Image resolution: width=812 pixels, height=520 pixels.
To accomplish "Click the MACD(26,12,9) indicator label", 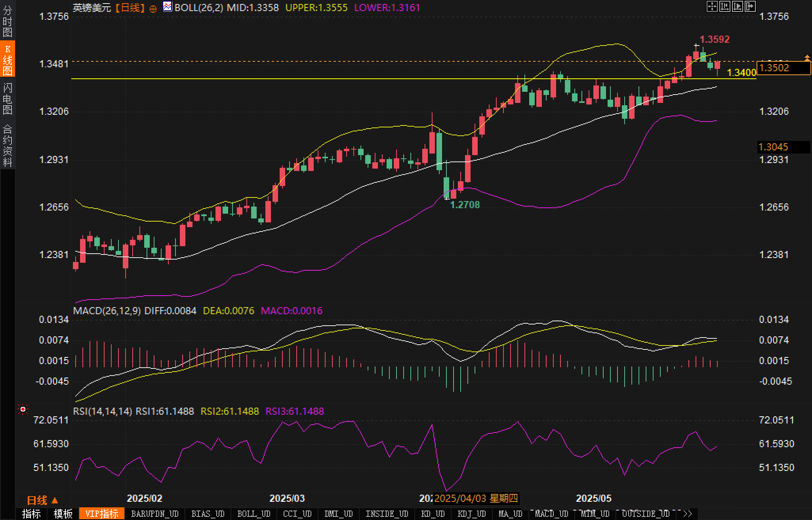I will pos(107,311).
